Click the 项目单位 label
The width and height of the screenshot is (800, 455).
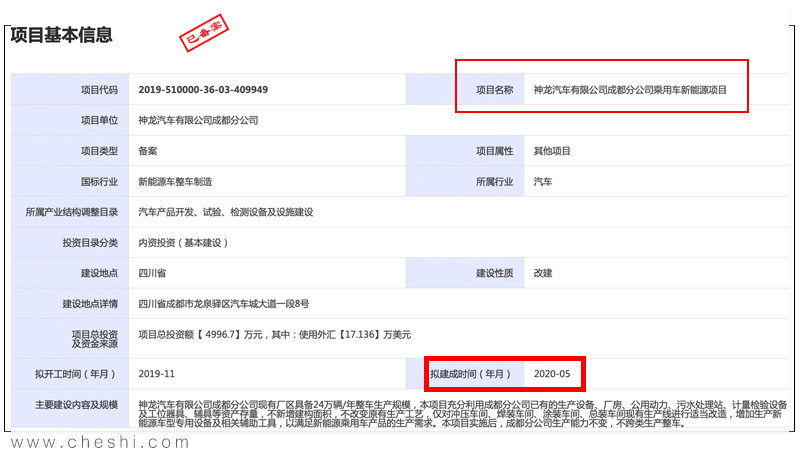(99, 120)
